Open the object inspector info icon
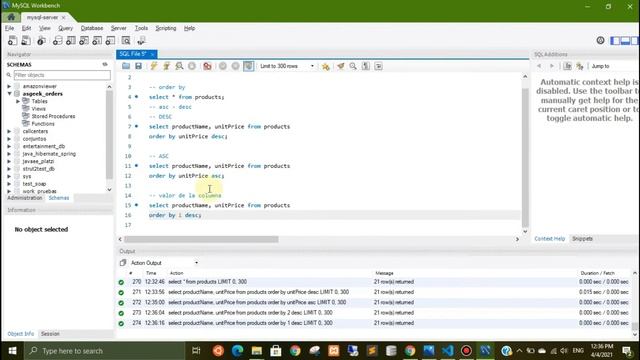Viewport: 640px width, 360px height. coord(41,40)
